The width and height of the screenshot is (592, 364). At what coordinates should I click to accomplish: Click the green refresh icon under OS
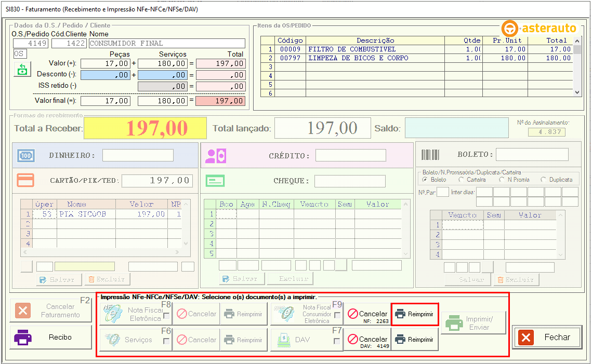pyautogui.click(x=22, y=70)
